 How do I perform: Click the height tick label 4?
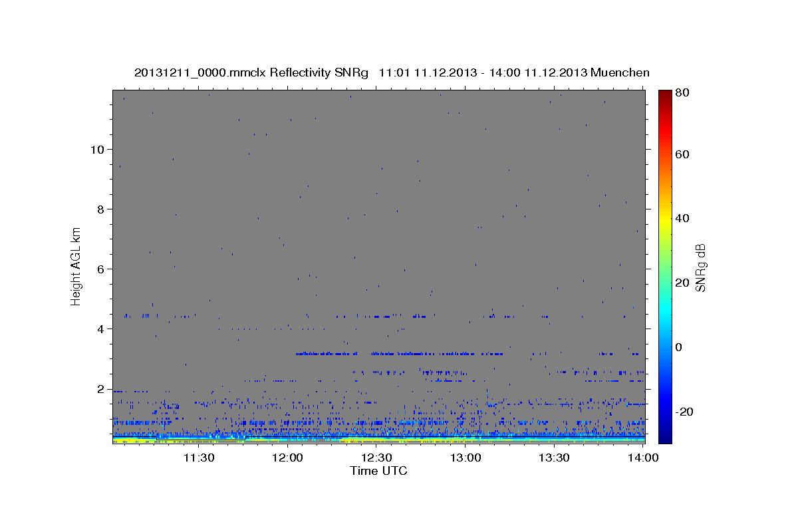(x=101, y=329)
